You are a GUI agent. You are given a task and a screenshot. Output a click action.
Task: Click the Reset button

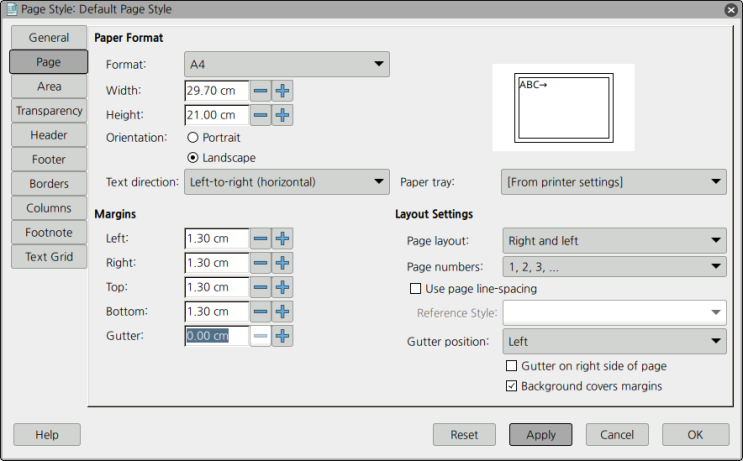(x=464, y=435)
